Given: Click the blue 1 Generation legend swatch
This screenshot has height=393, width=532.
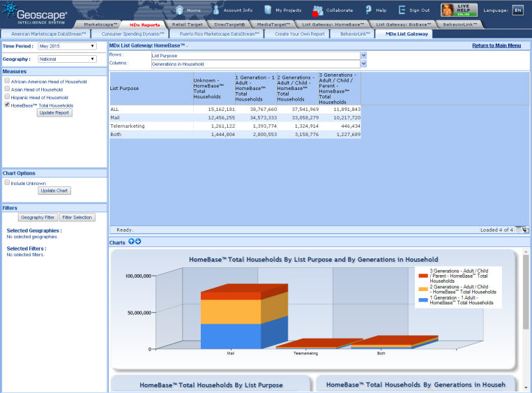Looking at the screenshot, I should (x=423, y=300).
